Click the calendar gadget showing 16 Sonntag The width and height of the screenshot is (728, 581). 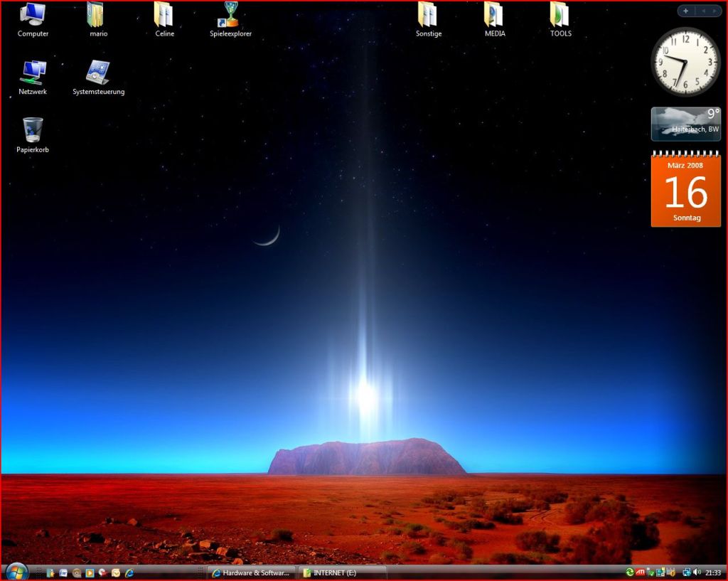pos(685,192)
